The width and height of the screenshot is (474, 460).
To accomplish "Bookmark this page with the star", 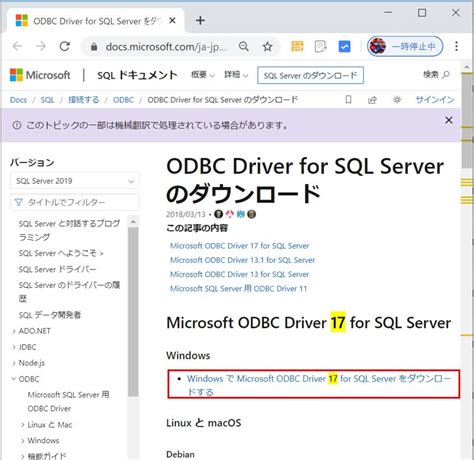I will (x=267, y=46).
